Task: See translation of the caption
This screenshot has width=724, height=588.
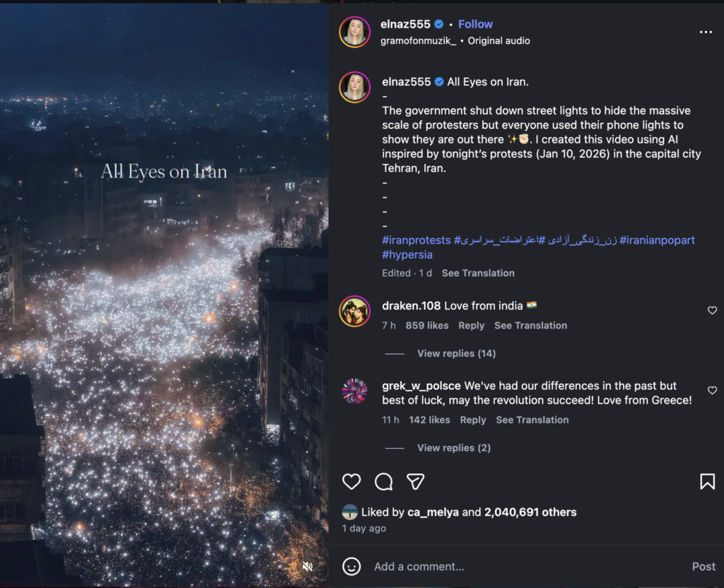Action: tap(478, 273)
